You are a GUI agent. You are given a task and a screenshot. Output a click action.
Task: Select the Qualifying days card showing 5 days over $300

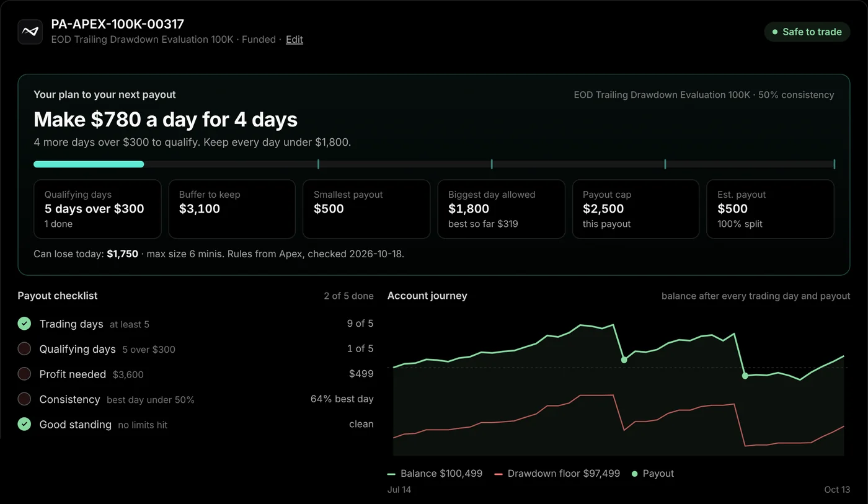(x=97, y=209)
